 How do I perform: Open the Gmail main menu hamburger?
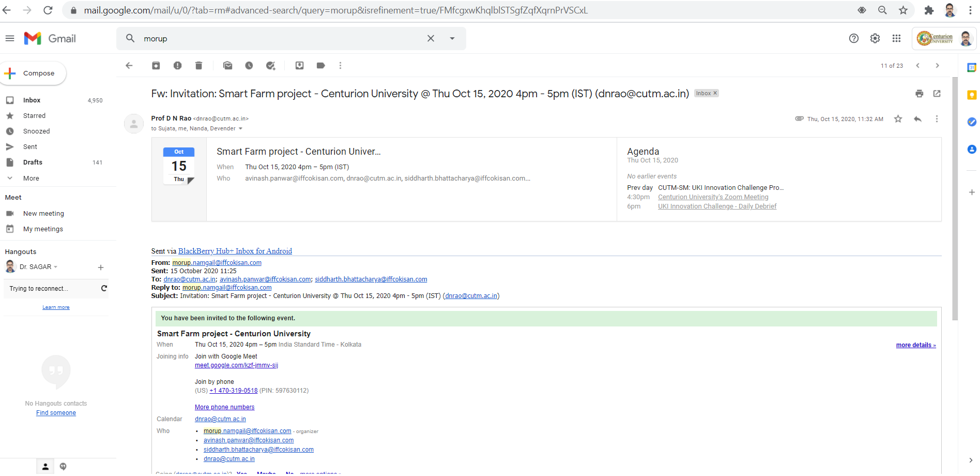(x=10, y=38)
